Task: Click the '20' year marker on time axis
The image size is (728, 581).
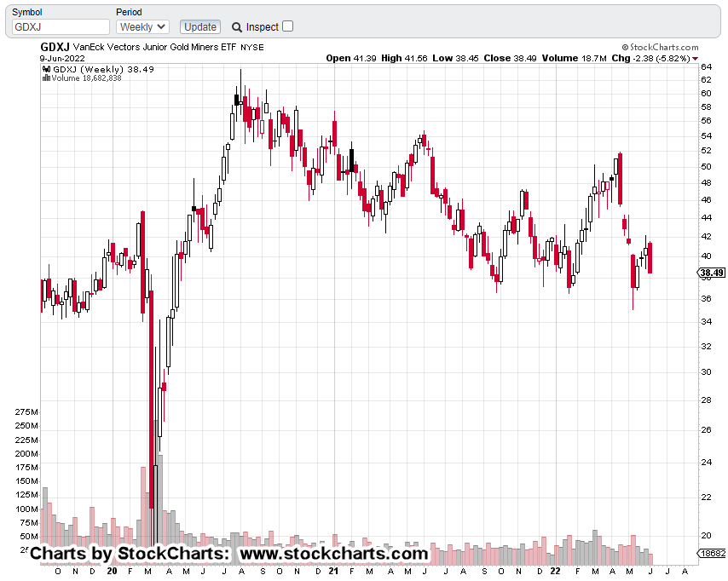Action: coord(113,572)
